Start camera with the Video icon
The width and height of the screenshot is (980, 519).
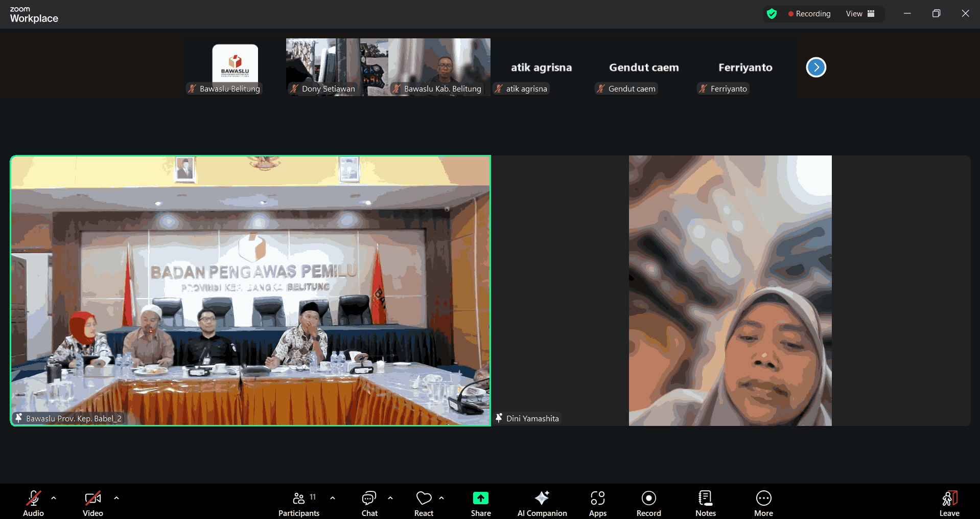(x=92, y=503)
